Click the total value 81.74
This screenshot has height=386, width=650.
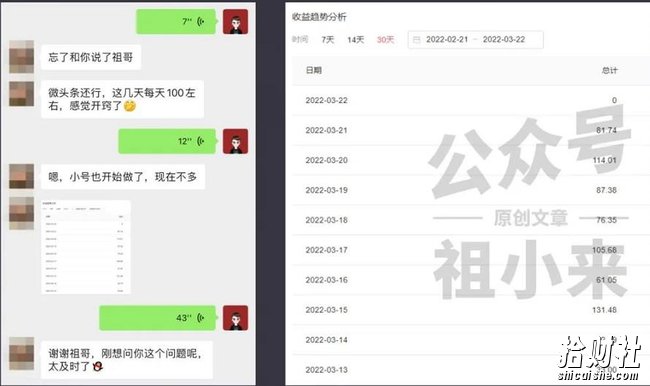606,130
